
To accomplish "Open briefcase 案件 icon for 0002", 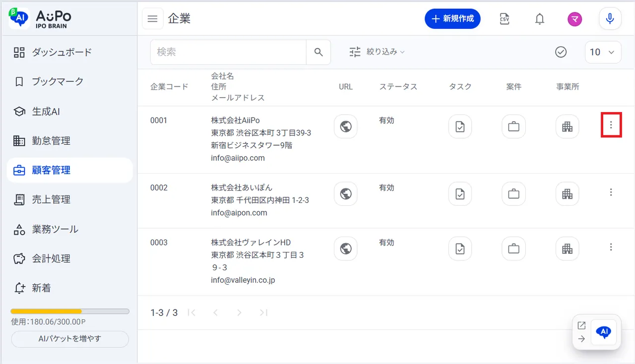I will pos(513,193).
